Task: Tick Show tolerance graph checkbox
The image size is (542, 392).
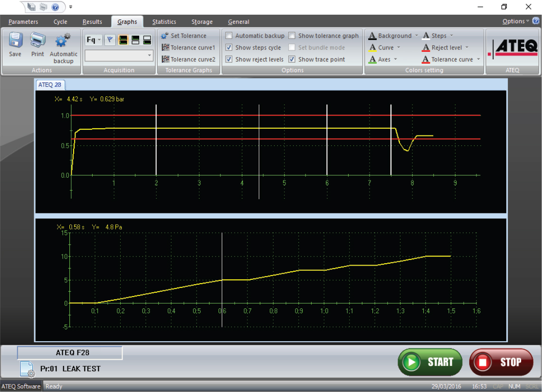Action: click(292, 36)
